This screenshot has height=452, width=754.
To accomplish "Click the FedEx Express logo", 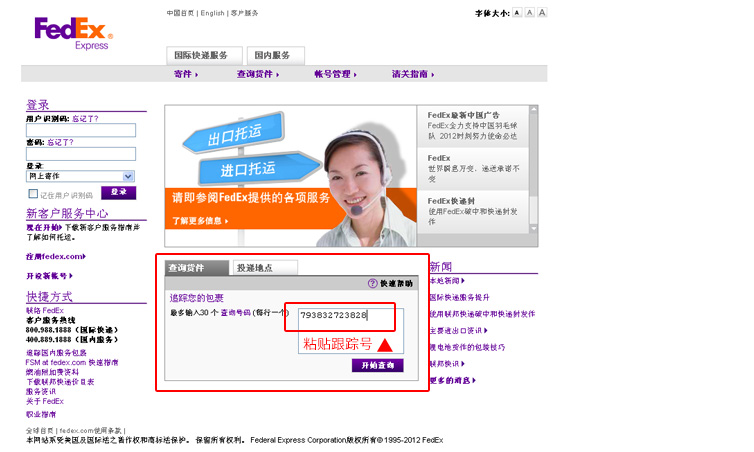I will (73, 32).
